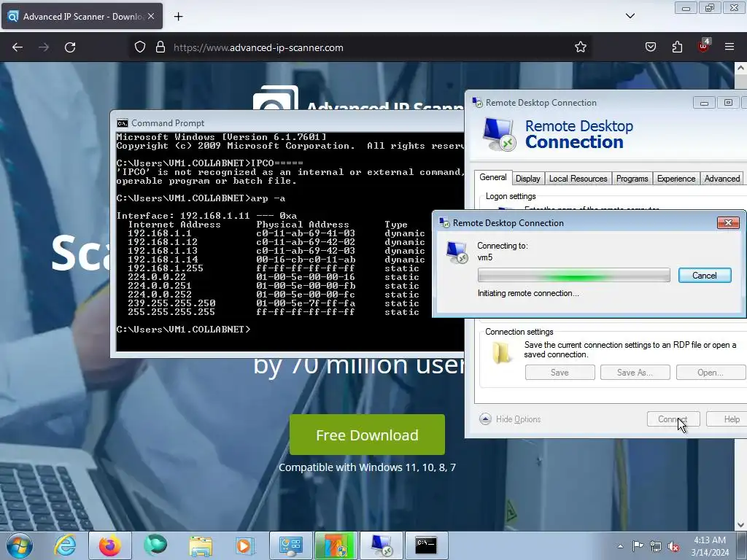Switch to Command Prompt taskbar button
The image size is (747, 560).
click(426, 545)
